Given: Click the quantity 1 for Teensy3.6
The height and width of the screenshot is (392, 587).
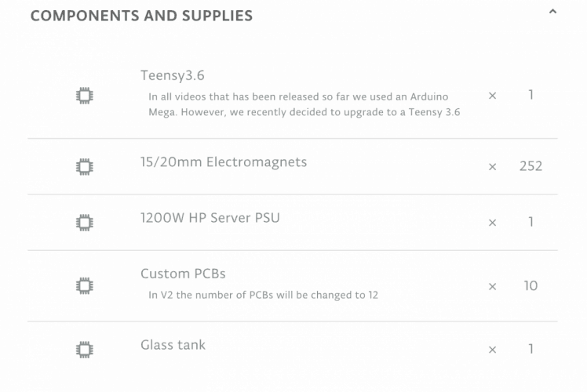Looking at the screenshot, I should pos(531,96).
